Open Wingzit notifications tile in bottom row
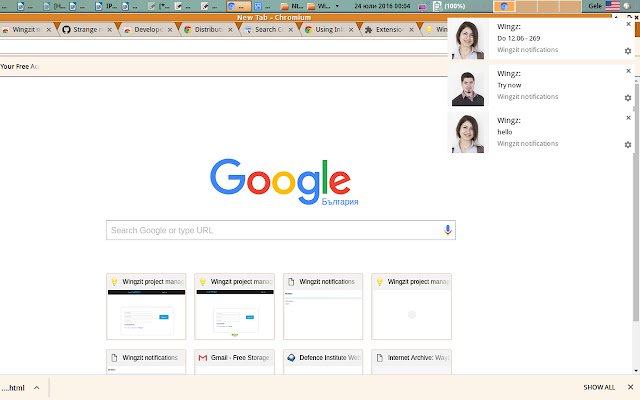The height and width of the screenshot is (400, 640). 146,362
